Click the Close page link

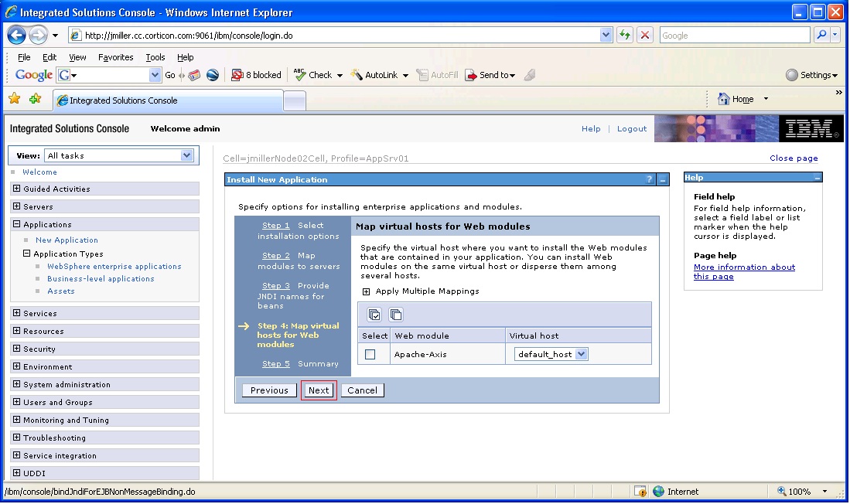(794, 158)
